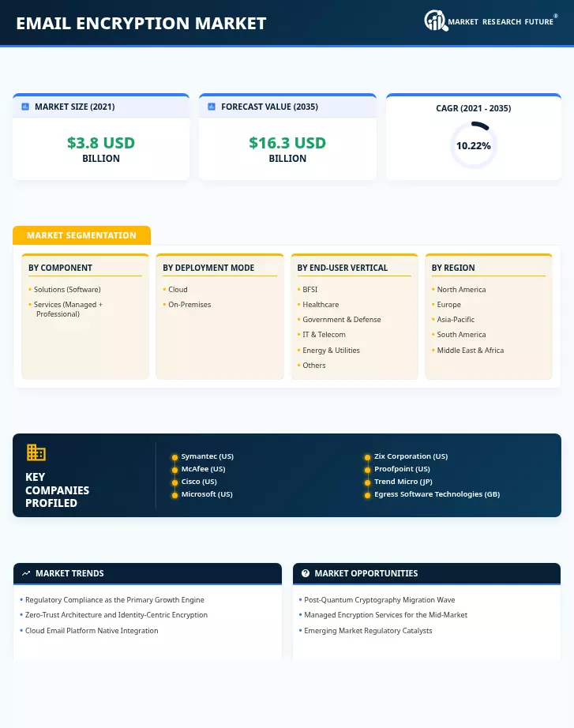
Task: Click the $16.3 USD forecast value
Action: pos(287,143)
